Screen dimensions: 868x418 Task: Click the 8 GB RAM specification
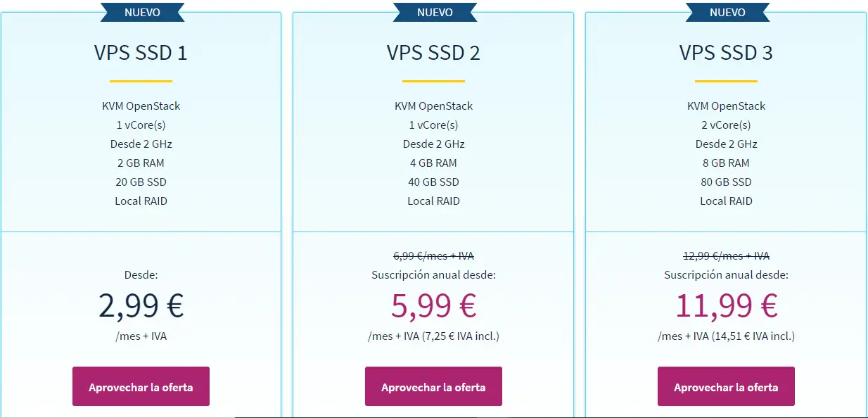(x=726, y=163)
